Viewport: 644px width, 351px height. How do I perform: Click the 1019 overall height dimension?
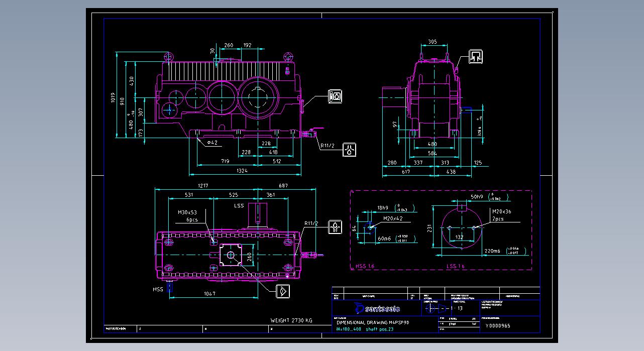[113, 97]
